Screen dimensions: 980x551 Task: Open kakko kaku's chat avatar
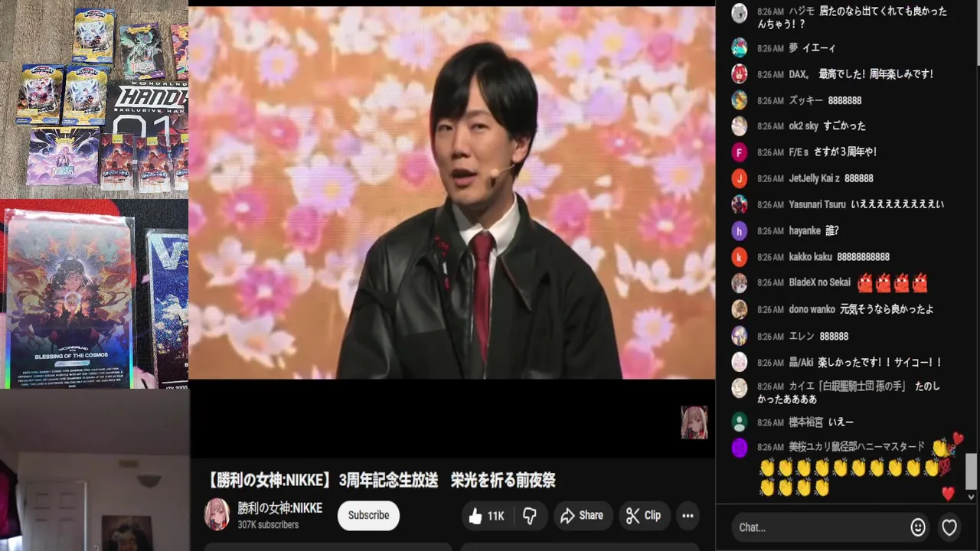pos(739,257)
